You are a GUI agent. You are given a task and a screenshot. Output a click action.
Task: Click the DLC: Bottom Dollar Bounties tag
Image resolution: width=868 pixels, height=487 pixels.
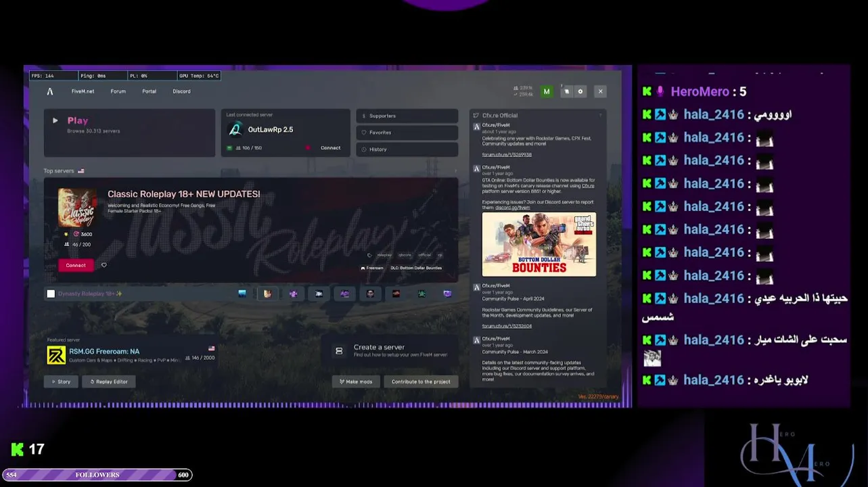coord(416,268)
